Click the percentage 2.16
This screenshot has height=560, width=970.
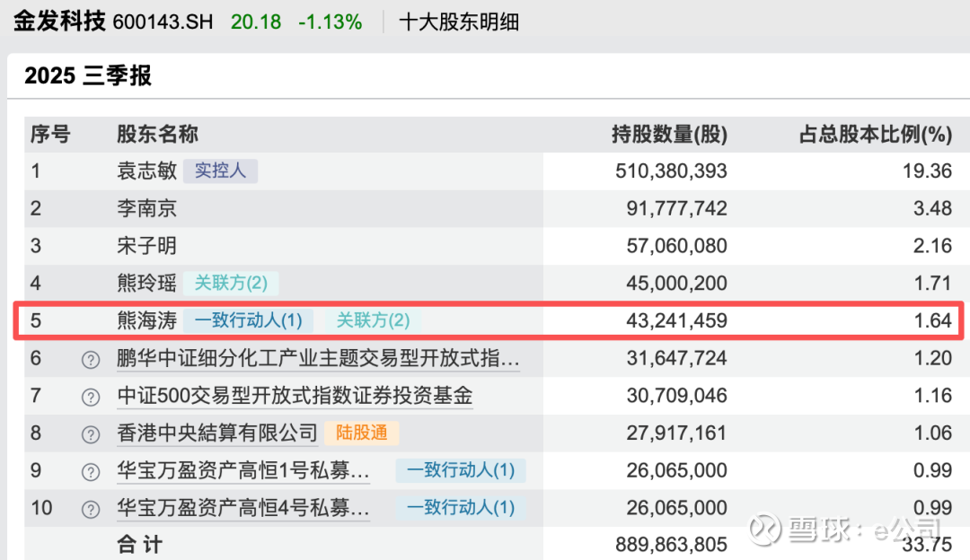(x=932, y=246)
